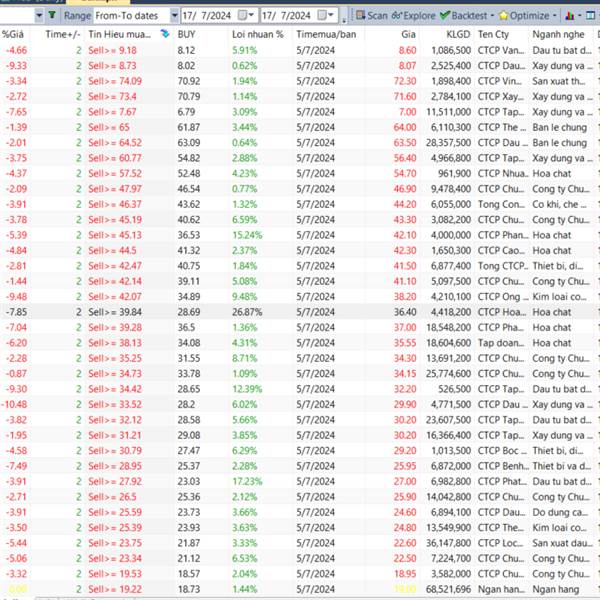Sort by the KLGD column header
The image size is (600, 600).
click(458, 34)
